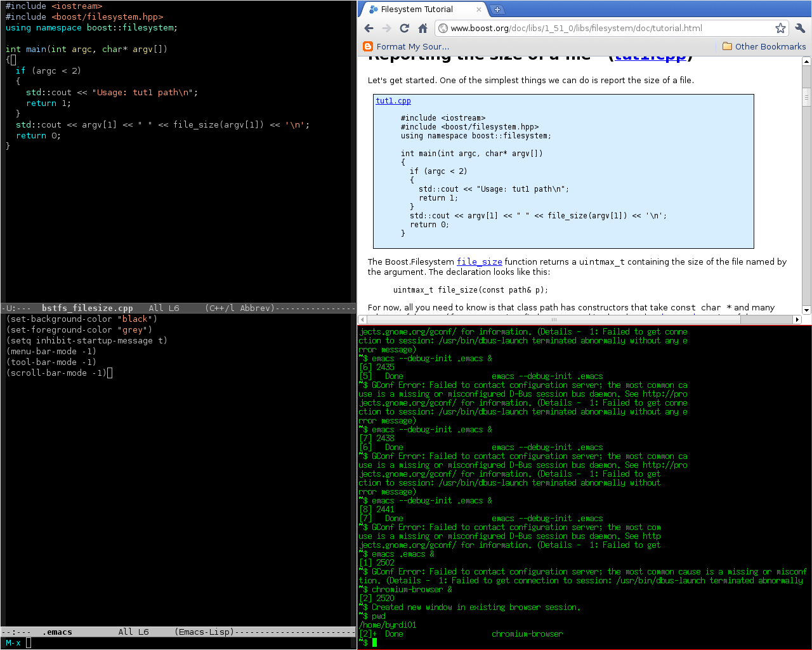Image resolution: width=812 pixels, height=650 pixels.
Task: Click the Forward navigation arrow
Action: click(x=386, y=28)
